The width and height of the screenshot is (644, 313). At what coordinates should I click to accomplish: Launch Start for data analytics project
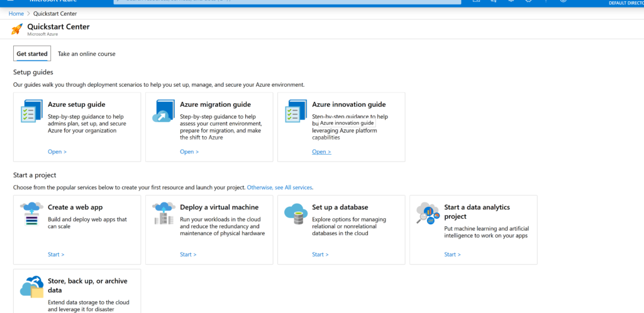[x=452, y=255]
